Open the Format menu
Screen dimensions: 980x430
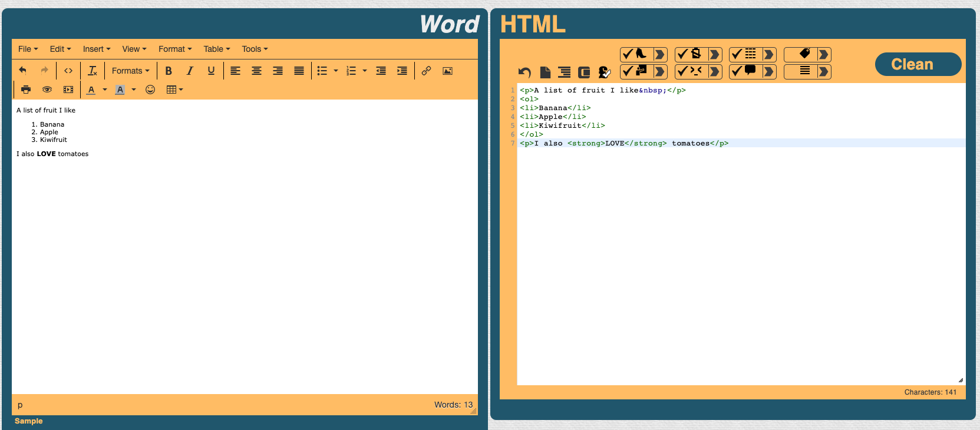[175, 49]
